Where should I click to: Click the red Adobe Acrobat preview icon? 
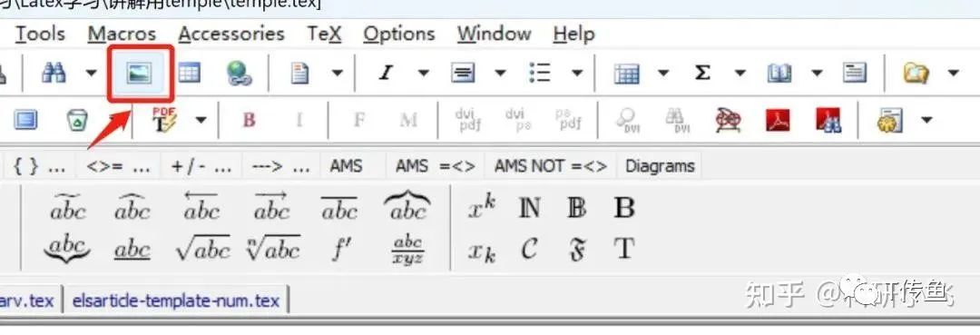click(x=778, y=119)
